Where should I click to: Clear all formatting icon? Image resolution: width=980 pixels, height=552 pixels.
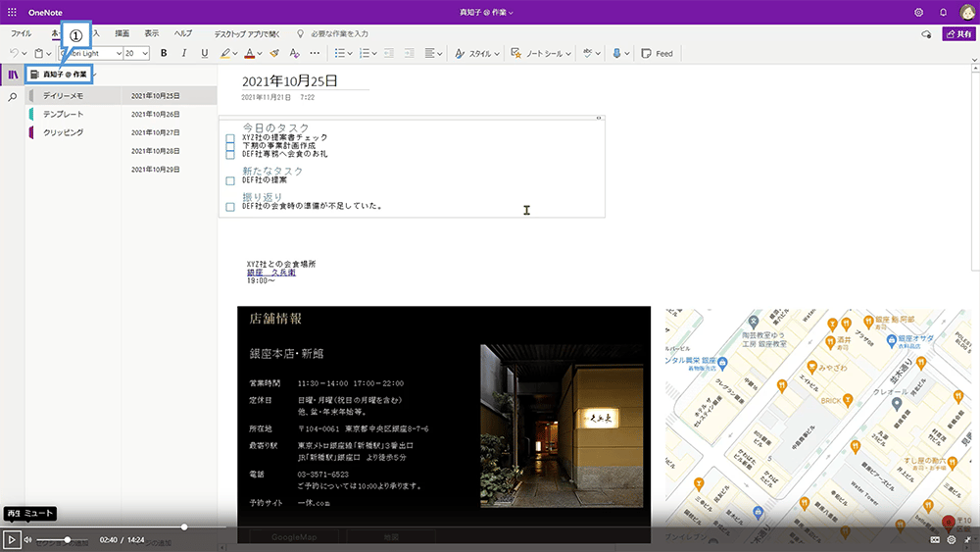click(x=294, y=53)
